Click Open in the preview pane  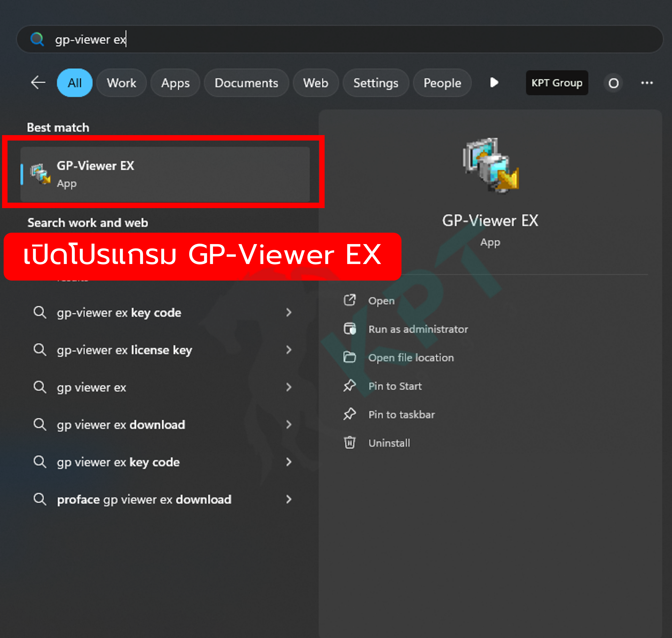click(381, 301)
